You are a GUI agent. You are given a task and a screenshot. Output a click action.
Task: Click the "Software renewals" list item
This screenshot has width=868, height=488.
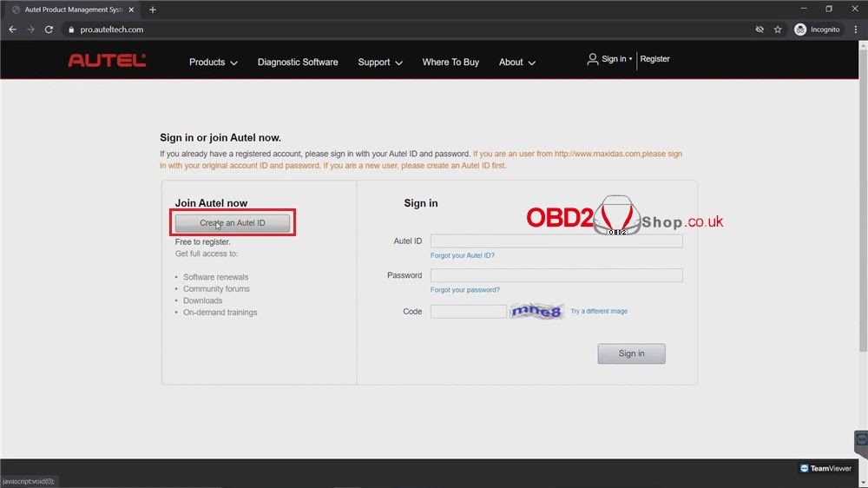point(216,277)
